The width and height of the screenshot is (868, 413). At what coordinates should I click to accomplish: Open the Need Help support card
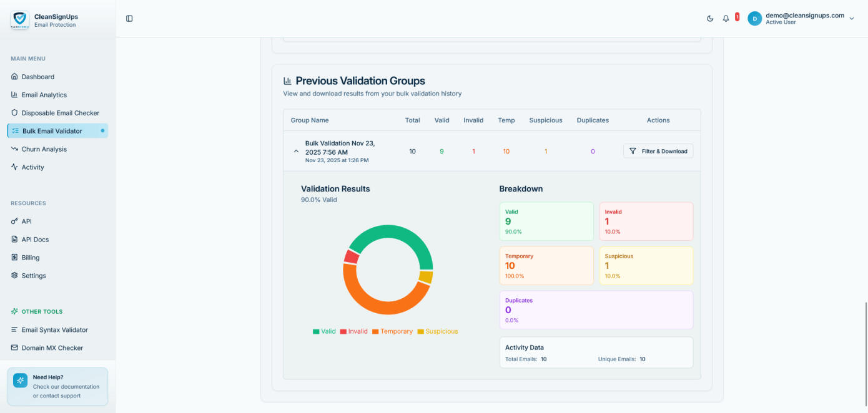(57, 386)
